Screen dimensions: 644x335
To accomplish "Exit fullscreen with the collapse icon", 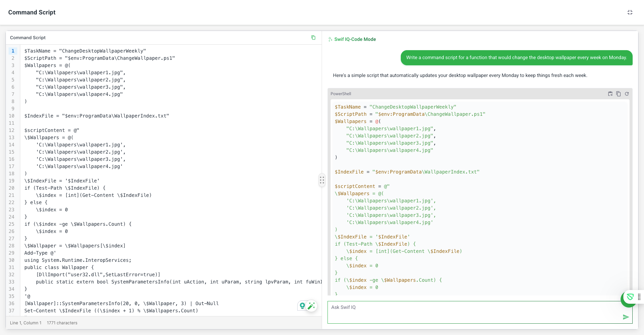I will (630, 12).
